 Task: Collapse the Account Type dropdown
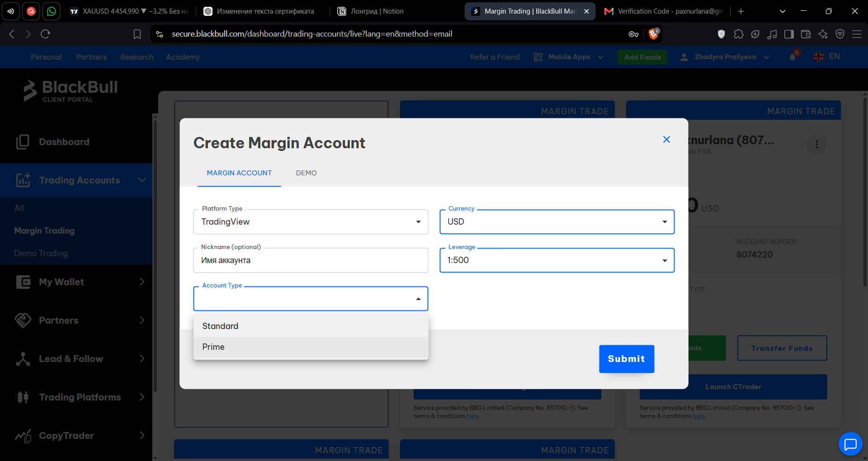418,299
